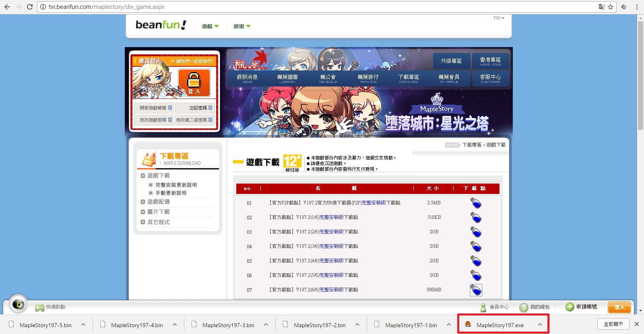Screen dimensions: 644x334
Task: Click the potion download icon for row 06
Action: [x=476, y=276]
